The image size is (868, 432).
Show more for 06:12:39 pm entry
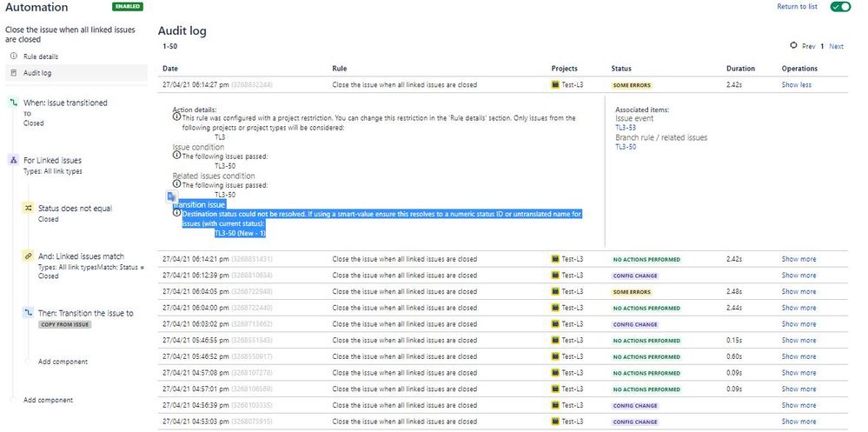point(798,276)
